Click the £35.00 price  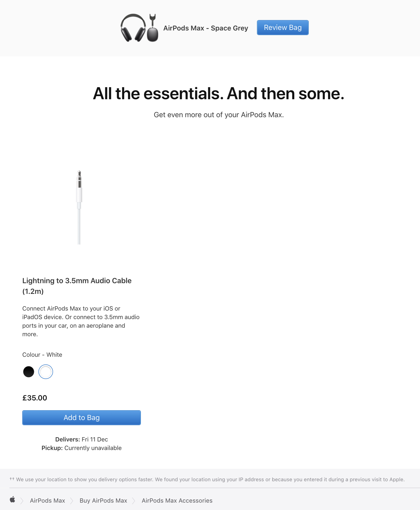coord(35,398)
